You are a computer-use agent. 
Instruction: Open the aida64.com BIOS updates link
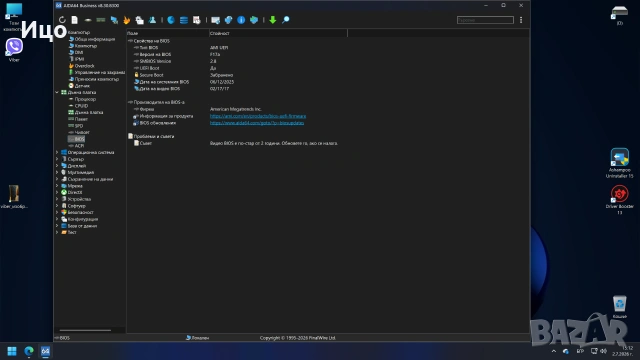[x=257, y=123]
